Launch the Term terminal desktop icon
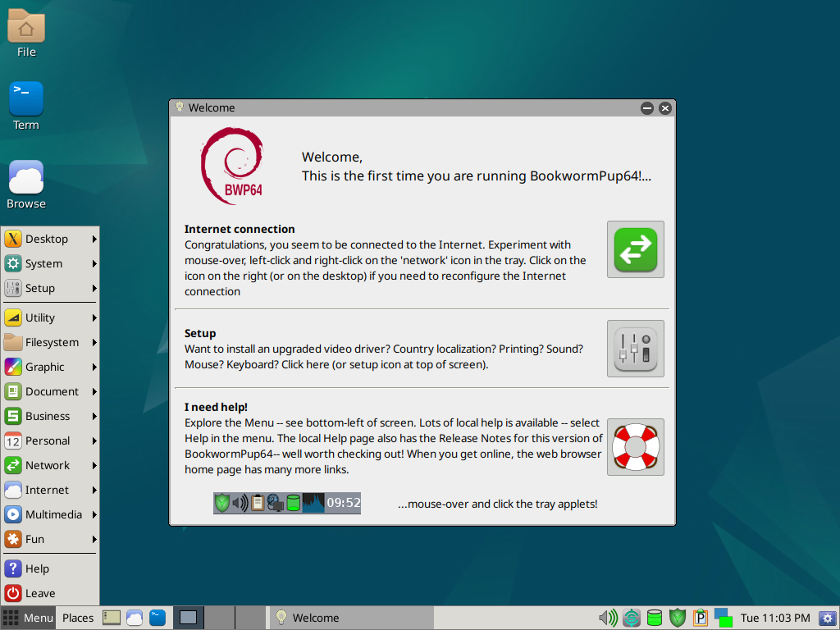 25,106
